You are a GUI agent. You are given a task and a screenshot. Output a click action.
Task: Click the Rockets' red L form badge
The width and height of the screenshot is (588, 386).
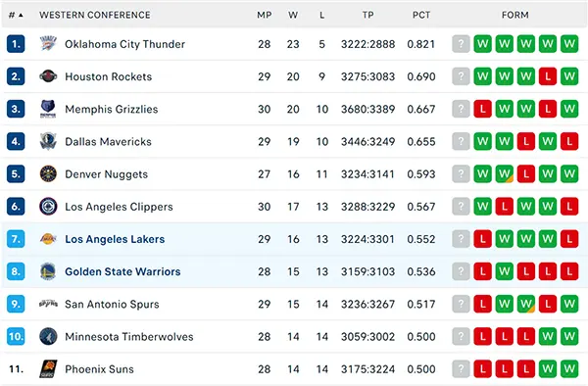point(548,76)
